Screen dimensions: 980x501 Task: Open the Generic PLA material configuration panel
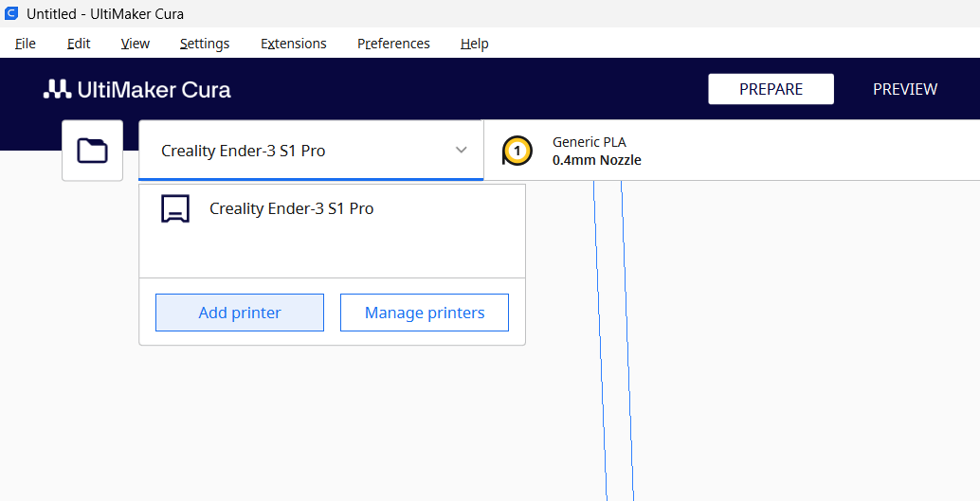click(732, 151)
